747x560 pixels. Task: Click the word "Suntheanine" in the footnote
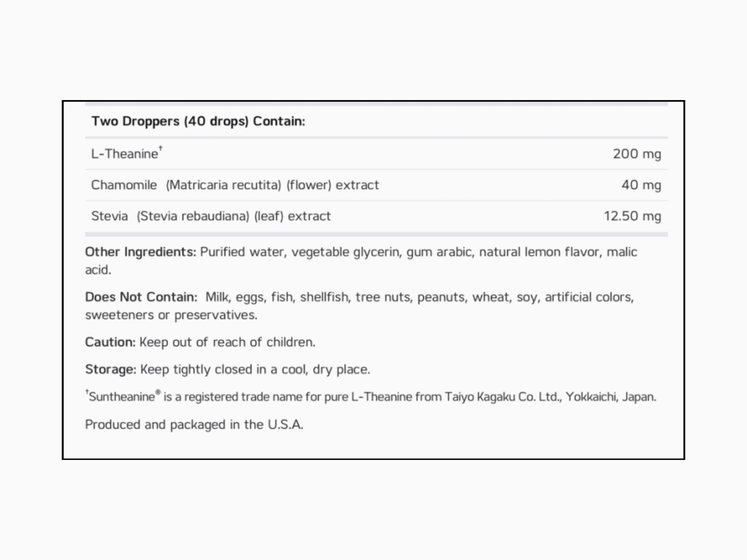122,397
